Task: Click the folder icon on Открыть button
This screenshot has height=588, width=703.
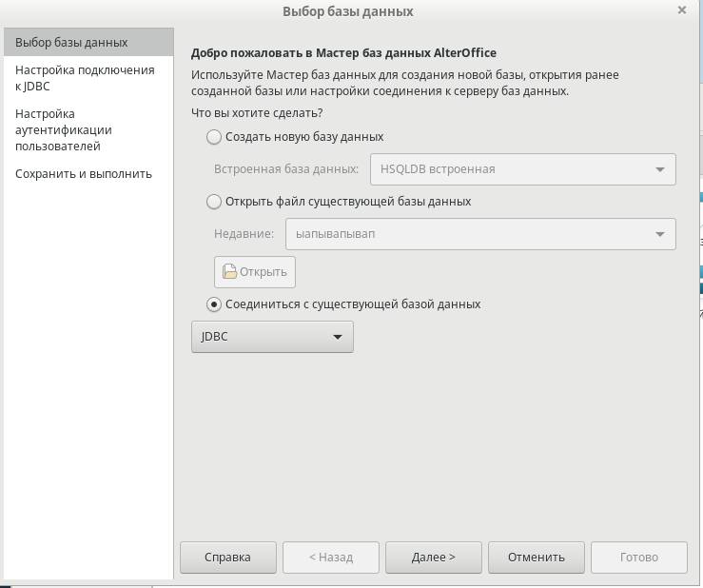Action: [x=229, y=271]
